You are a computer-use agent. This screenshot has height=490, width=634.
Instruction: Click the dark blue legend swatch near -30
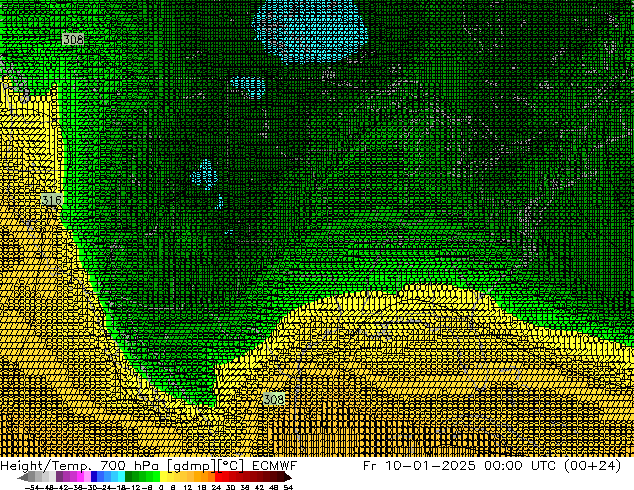point(94,477)
